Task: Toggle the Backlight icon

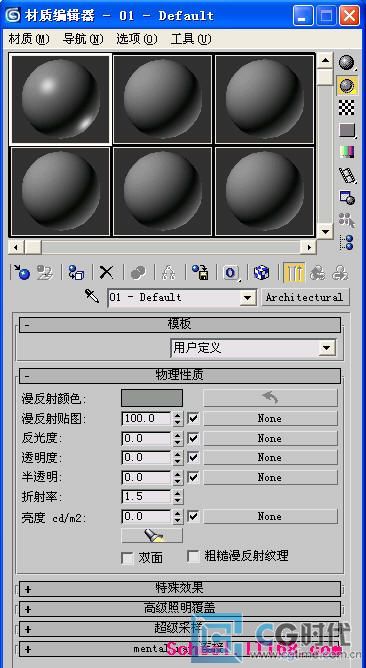Action: [x=346, y=85]
